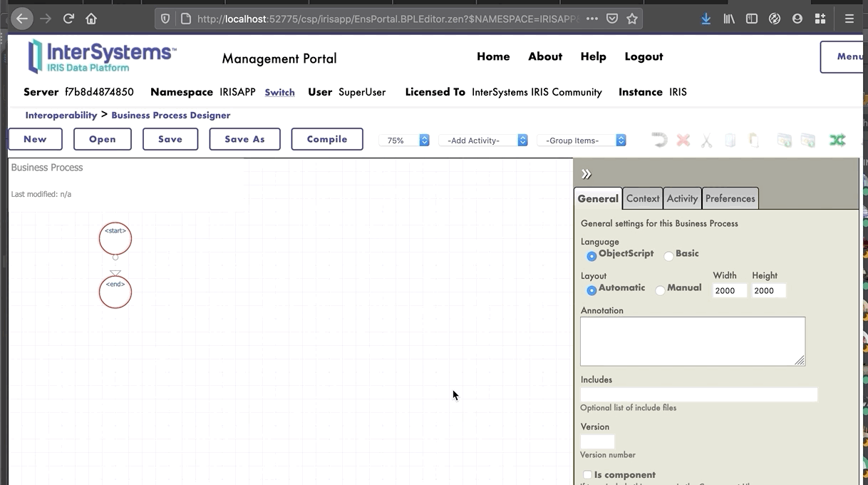Click the Save As button
The height and width of the screenshot is (485, 868).
244,139
